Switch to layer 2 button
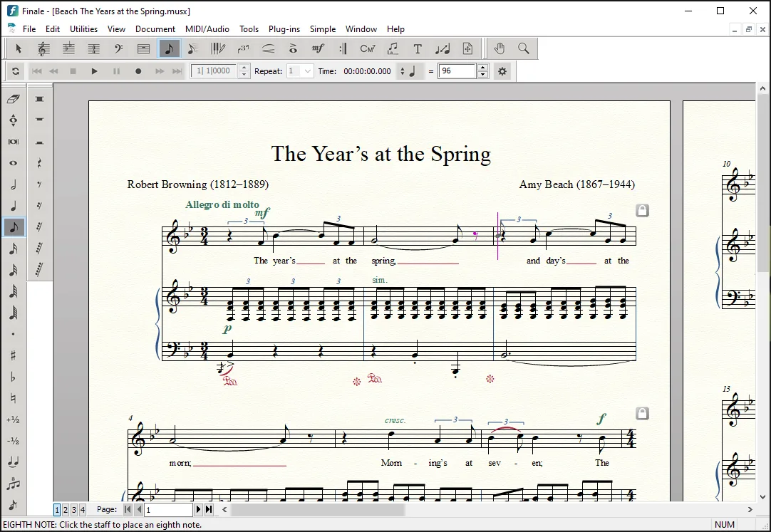Viewport: 771px width, 532px height. [x=66, y=510]
